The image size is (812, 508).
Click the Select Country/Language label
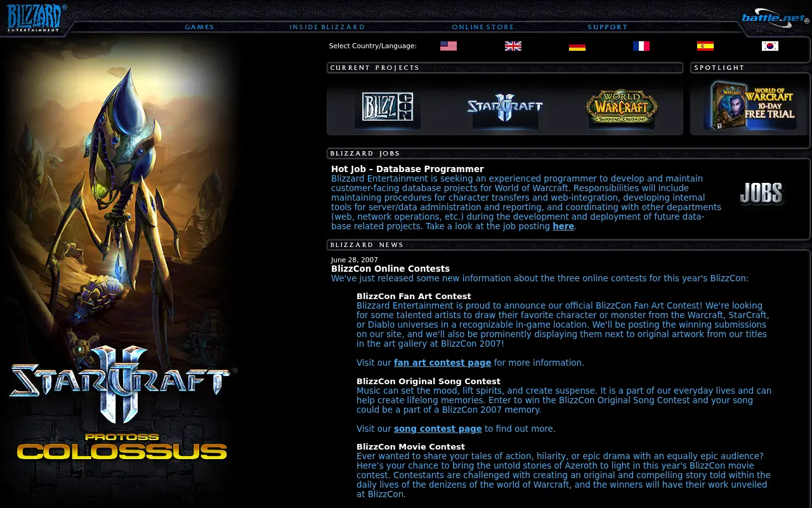pos(373,46)
